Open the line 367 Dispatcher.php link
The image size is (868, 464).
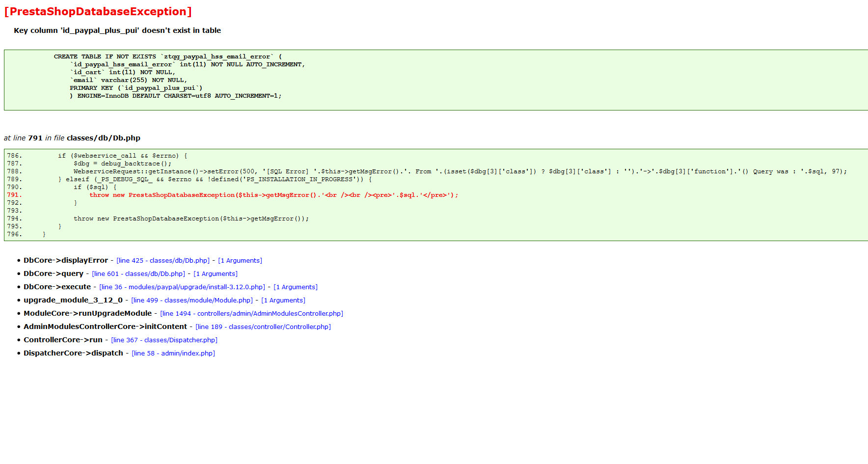tap(164, 340)
